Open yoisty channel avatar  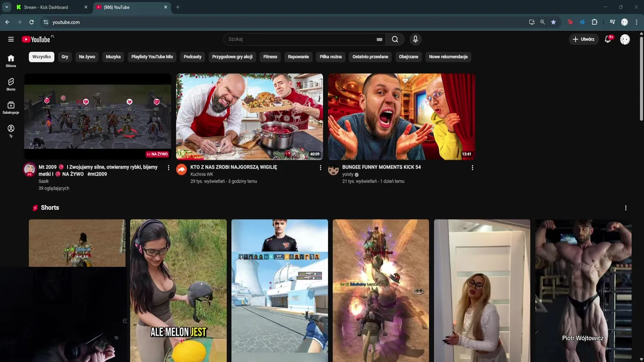tap(334, 169)
